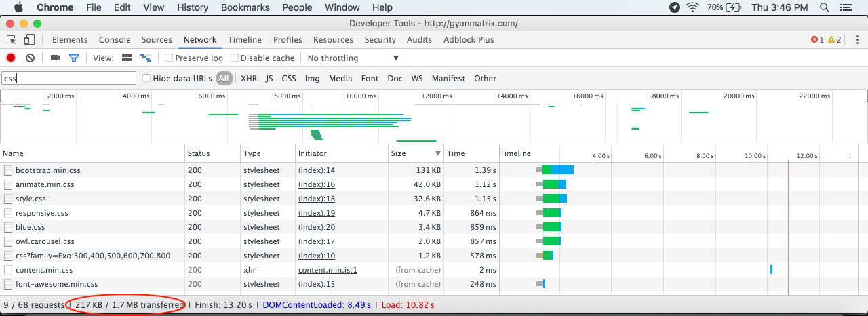Click the font-awesome.min.css file icon
This screenshot has width=868, height=316.
point(8,284)
